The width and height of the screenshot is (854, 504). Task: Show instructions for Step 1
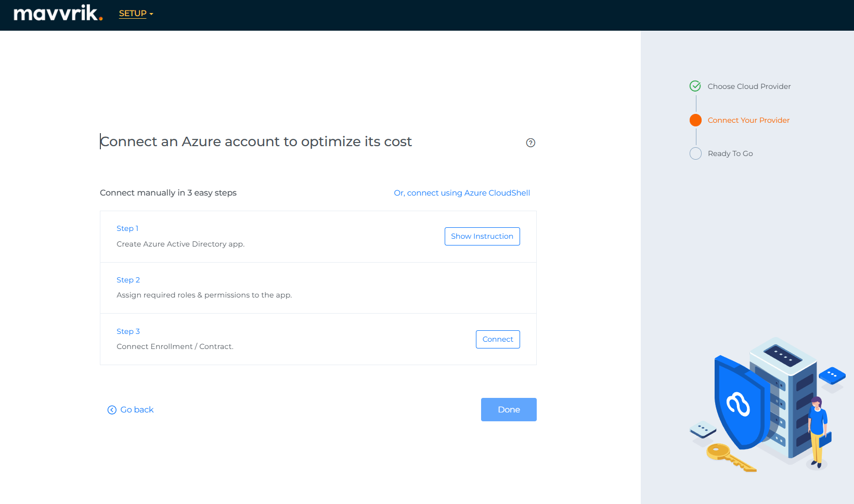click(x=482, y=236)
